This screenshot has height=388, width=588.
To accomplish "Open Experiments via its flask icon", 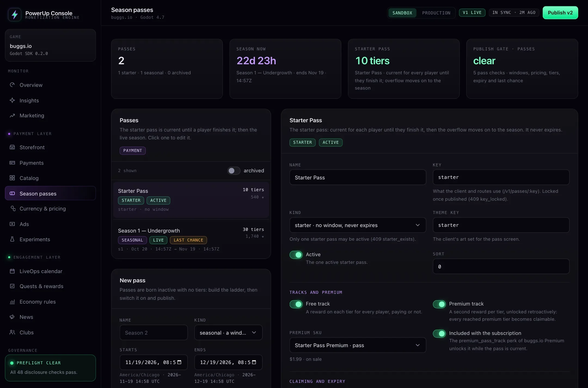I will (x=12, y=239).
